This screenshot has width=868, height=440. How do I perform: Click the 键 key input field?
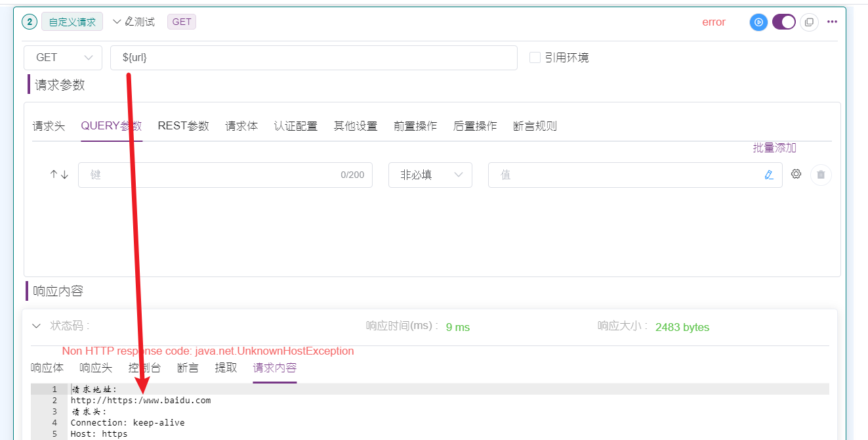pos(225,175)
